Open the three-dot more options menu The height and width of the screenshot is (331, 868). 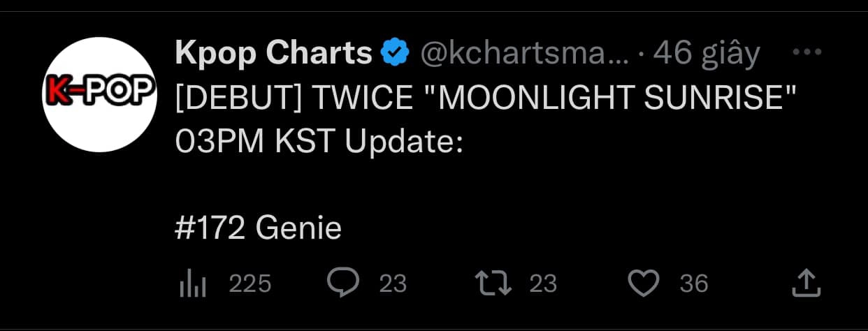[x=807, y=52]
